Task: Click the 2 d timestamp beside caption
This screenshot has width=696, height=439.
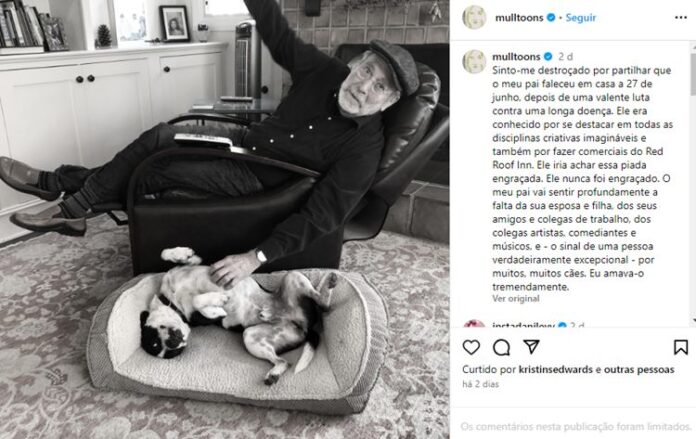Action: point(566,56)
